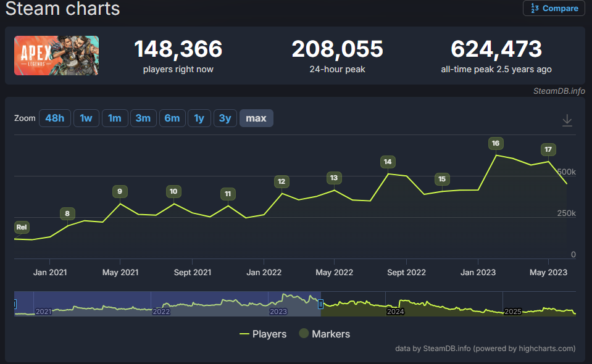Click chart marker 11
Screen dimensions: 592x364
[228, 194]
